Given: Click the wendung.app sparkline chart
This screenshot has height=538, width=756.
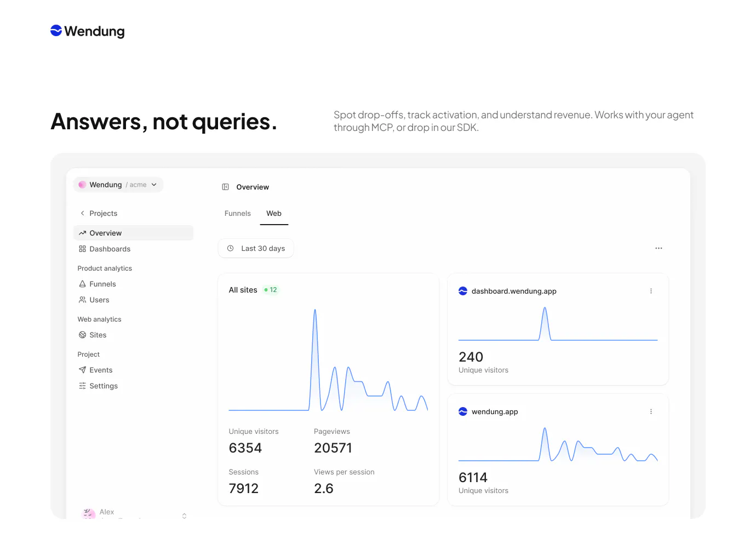Looking at the screenshot, I should click(558, 444).
